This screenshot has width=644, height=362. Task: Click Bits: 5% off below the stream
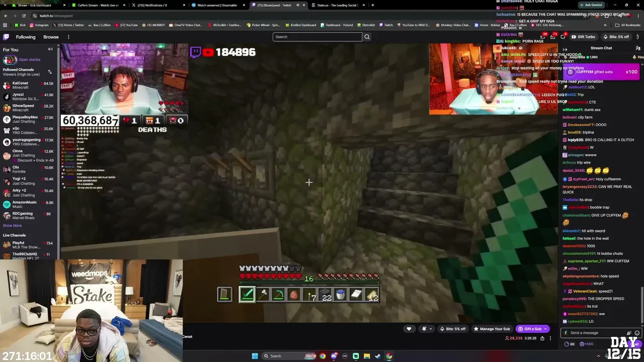tap(453, 329)
